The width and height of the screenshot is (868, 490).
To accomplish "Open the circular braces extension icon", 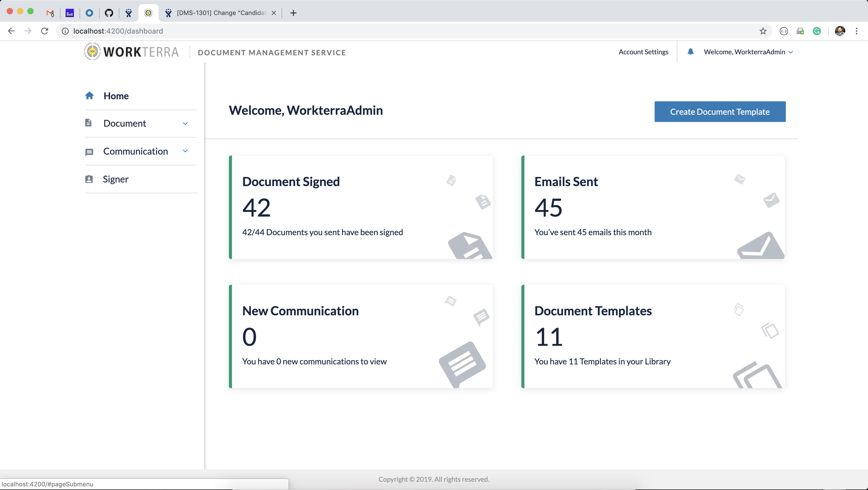I will [x=784, y=31].
